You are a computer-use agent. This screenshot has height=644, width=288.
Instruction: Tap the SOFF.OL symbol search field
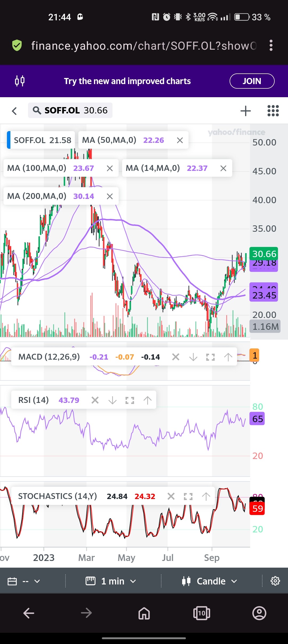coord(70,110)
